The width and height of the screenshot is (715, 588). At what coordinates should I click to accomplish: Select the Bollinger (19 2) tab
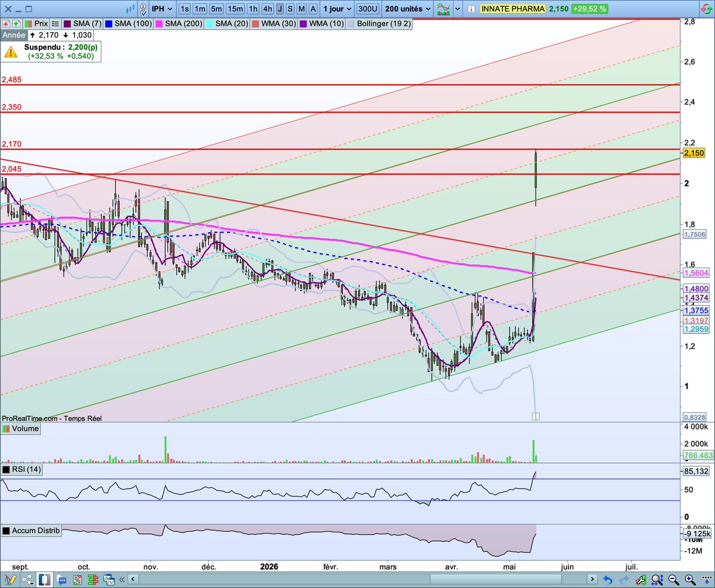coord(379,23)
